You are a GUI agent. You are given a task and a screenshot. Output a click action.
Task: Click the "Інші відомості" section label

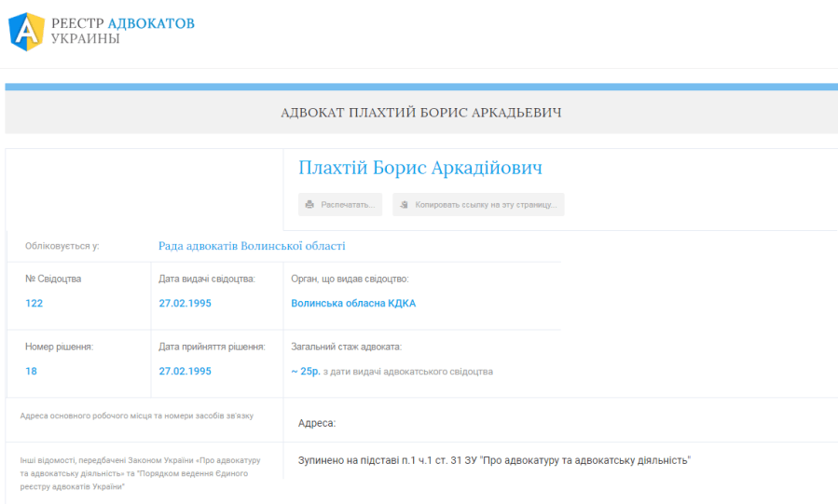pyautogui.click(x=140, y=473)
